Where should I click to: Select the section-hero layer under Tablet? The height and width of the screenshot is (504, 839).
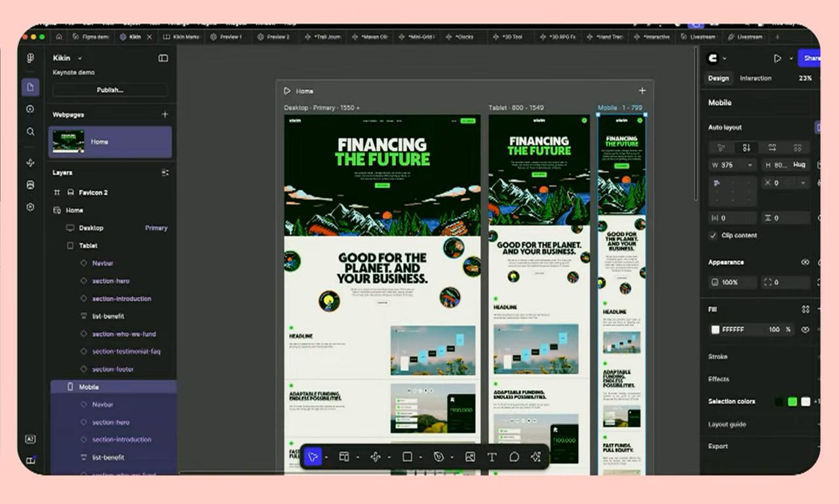coord(111,281)
